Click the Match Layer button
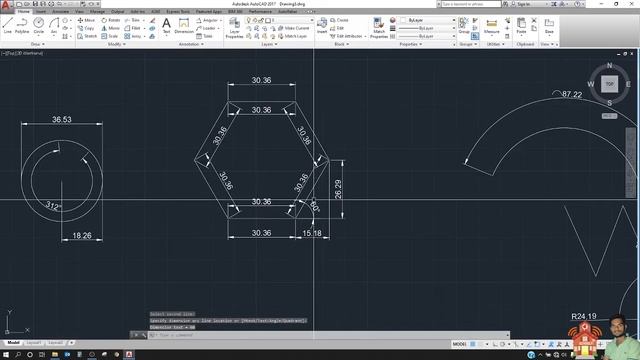Image resolution: width=640 pixels, height=360 pixels. [x=292, y=36]
